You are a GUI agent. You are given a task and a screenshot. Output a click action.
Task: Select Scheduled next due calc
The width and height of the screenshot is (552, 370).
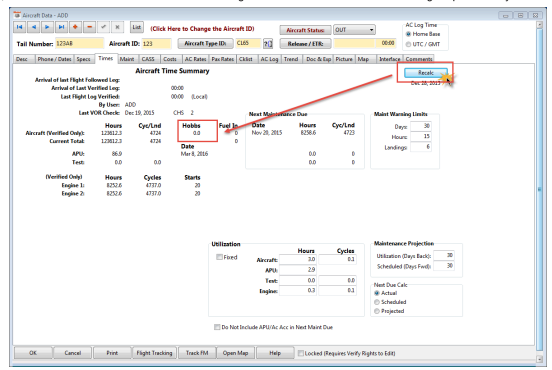point(377,302)
